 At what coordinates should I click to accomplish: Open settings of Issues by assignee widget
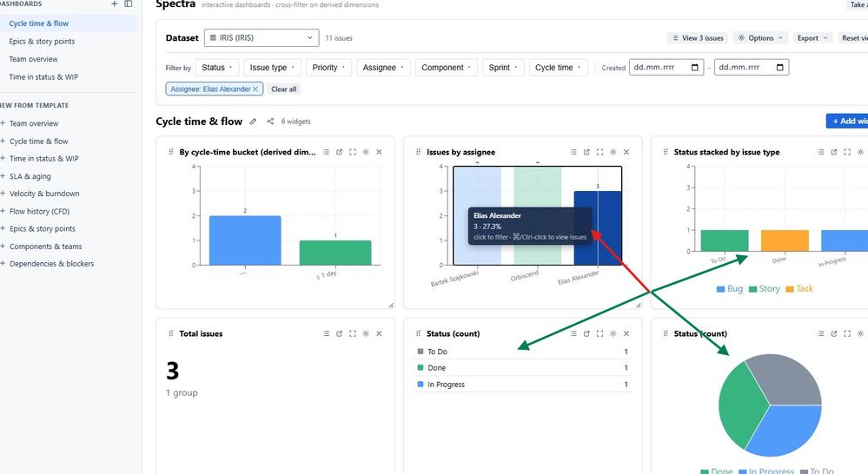point(613,152)
